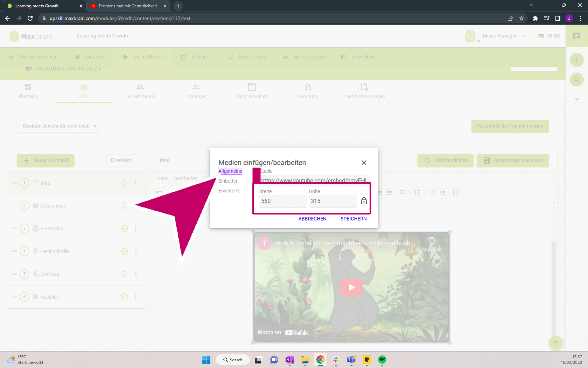The height and width of the screenshot is (368, 588).
Task: Select the Lernkontrolle section row
Action: (x=77, y=251)
